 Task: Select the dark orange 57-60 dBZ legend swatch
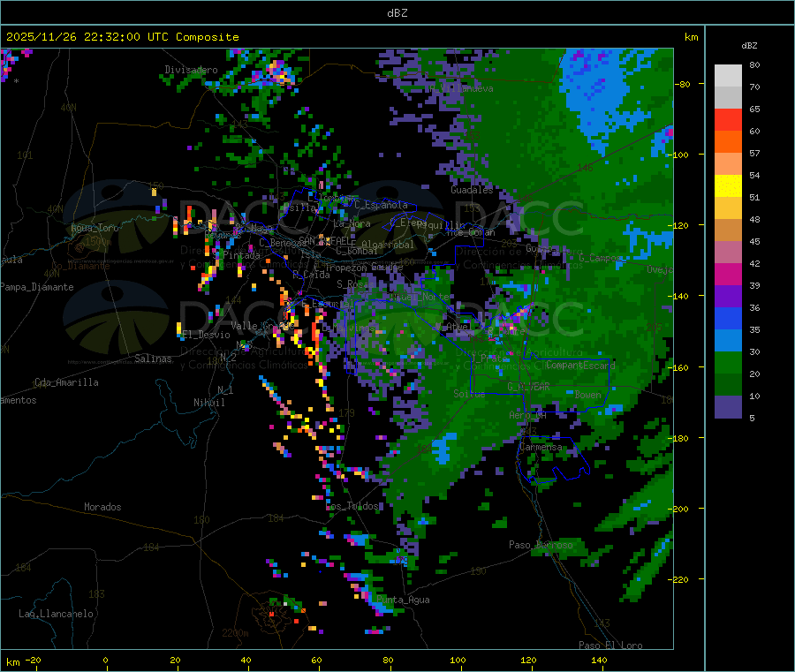pos(728,142)
